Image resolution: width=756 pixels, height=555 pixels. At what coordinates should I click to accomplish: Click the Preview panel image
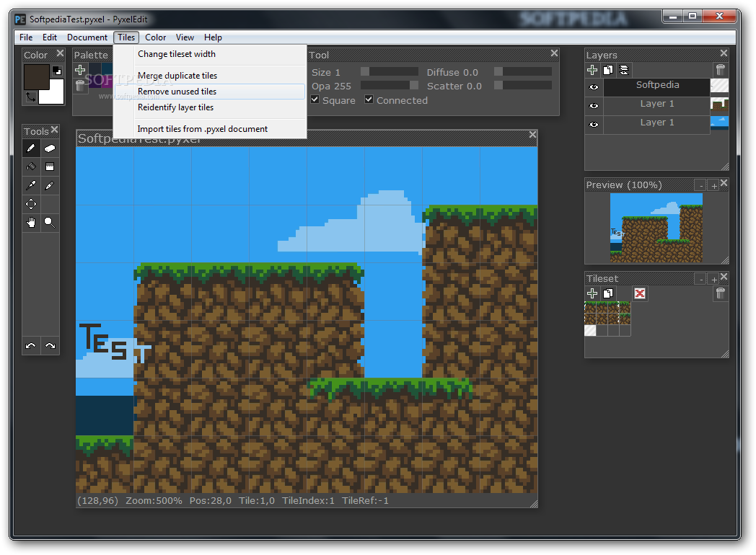[x=656, y=228]
